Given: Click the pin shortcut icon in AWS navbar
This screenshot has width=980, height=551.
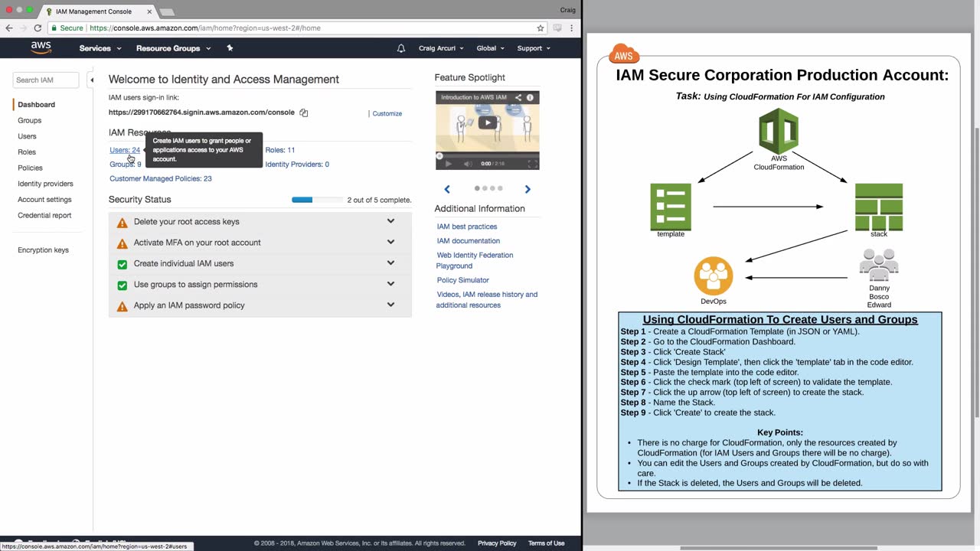Looking at the screenshot, I should click(x=230, y=48).
